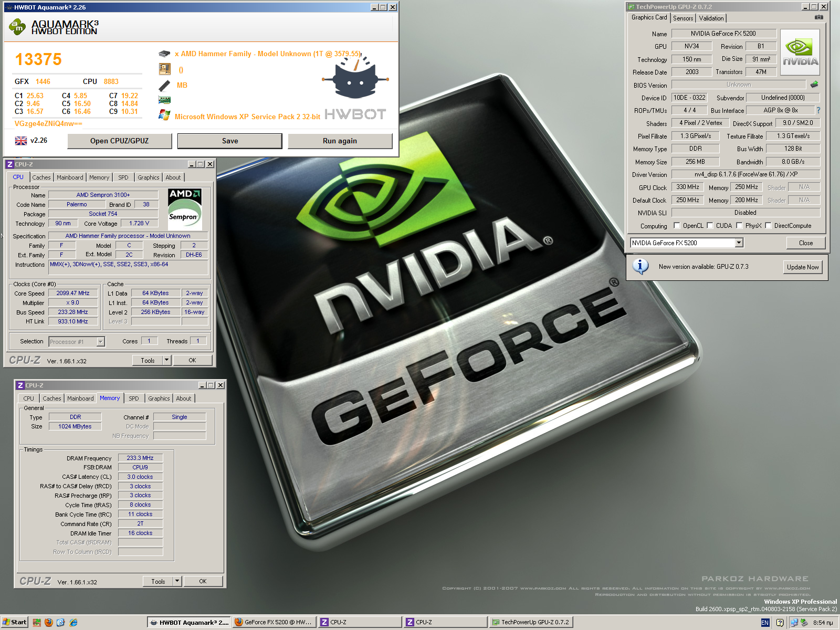Click the EN language bar indicator

pyautogui.click(x=765, y=623)
